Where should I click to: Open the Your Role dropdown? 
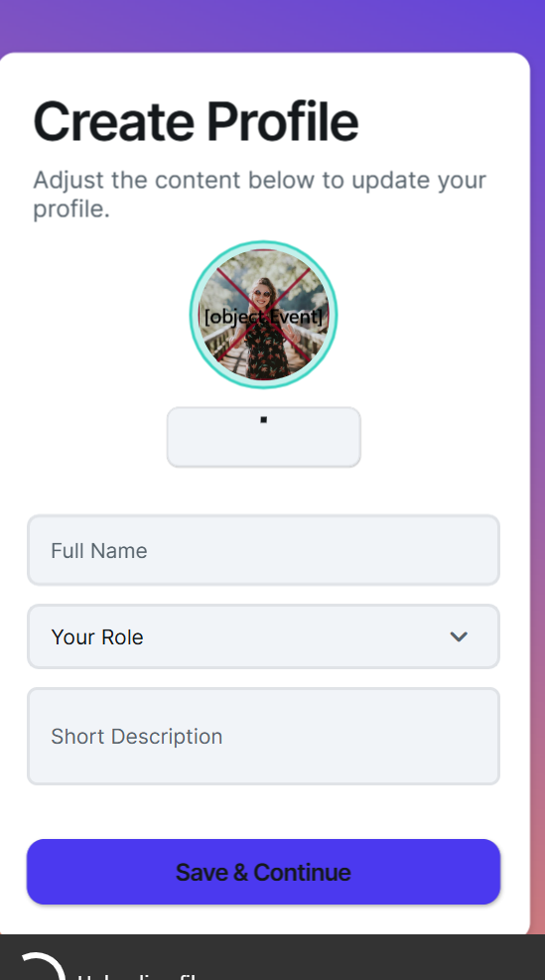coord(264,636)
